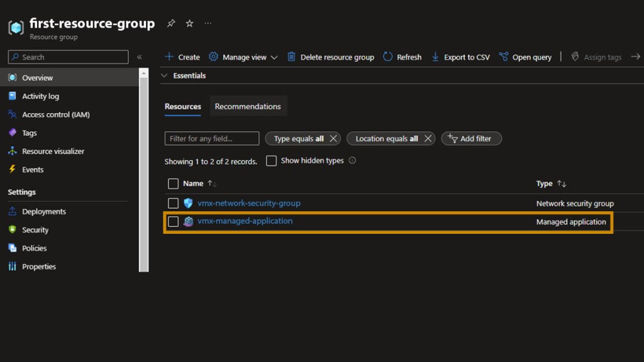Click Delete resource group
This screenshot has height=362, width=644.
point(331,57)
